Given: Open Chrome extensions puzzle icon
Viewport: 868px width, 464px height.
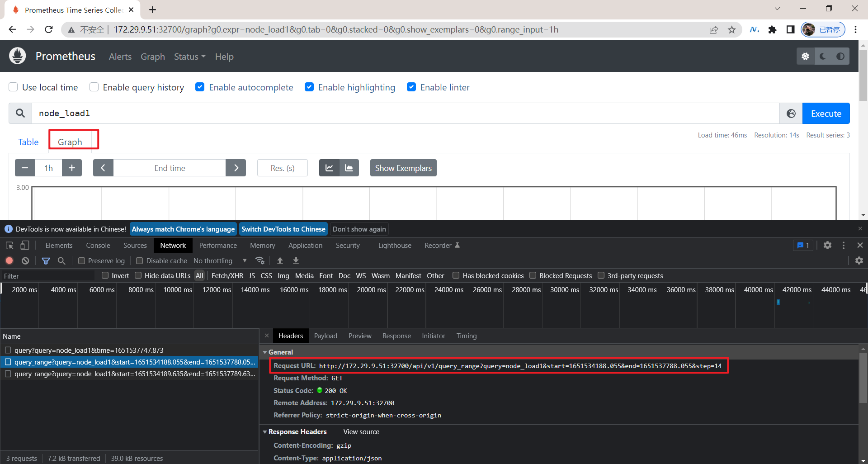Looking at the screenshot, I should point(772,30).
